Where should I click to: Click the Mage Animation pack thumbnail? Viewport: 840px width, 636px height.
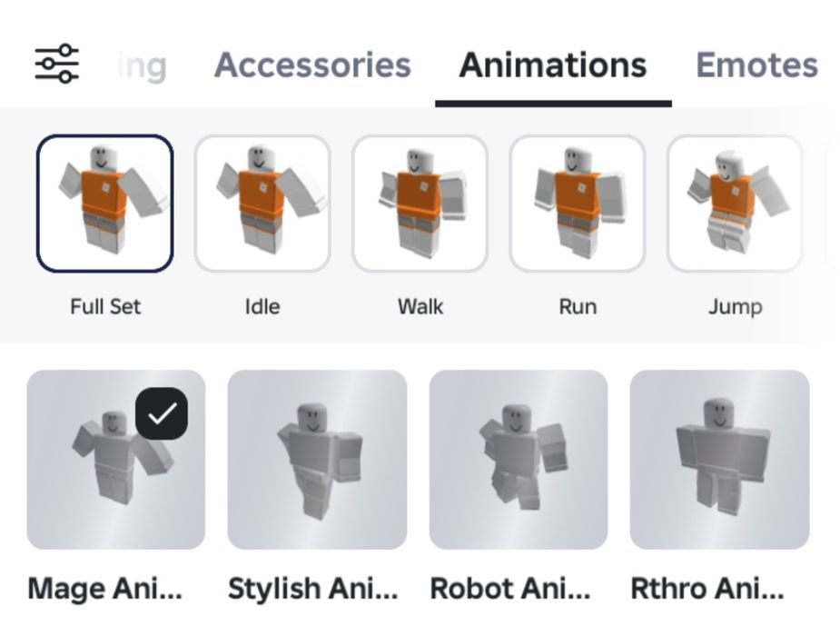pyautogui.click(x=115, y=459)
